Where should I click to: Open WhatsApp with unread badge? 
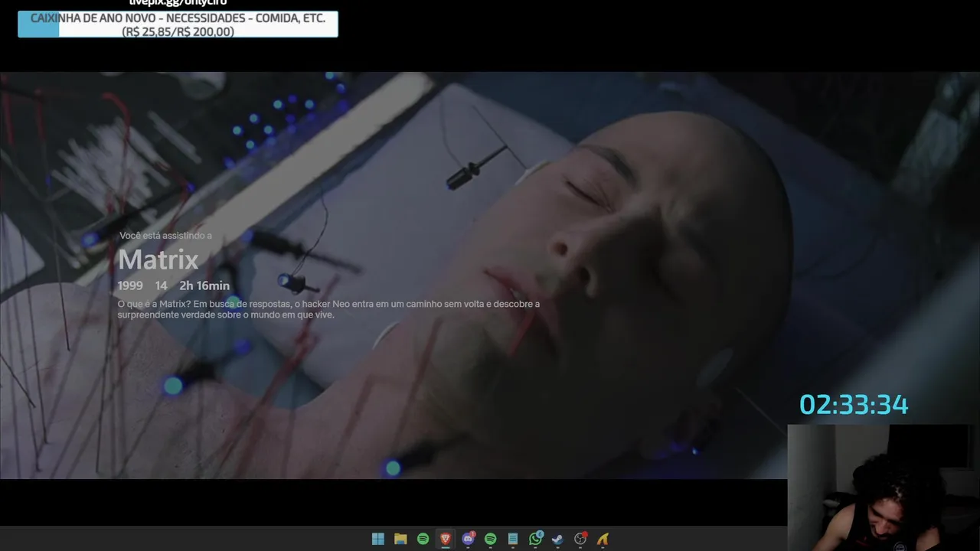click(x=536, y=539)
